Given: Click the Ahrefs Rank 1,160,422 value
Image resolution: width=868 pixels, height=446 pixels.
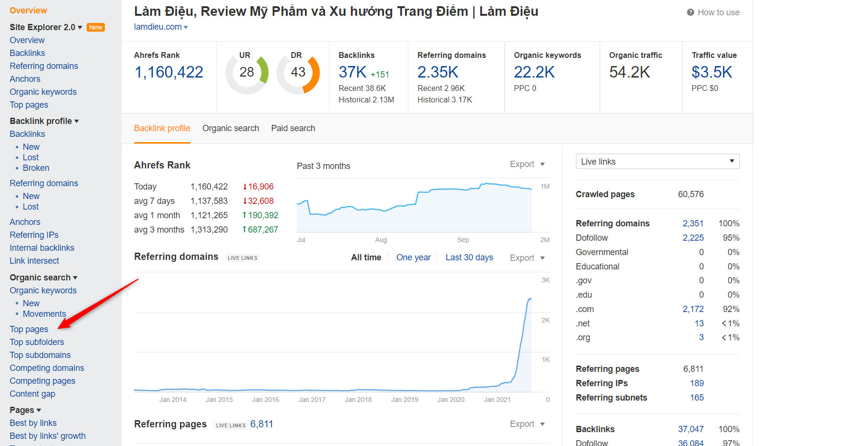Looking at the screenshot, I should [169, 72].
